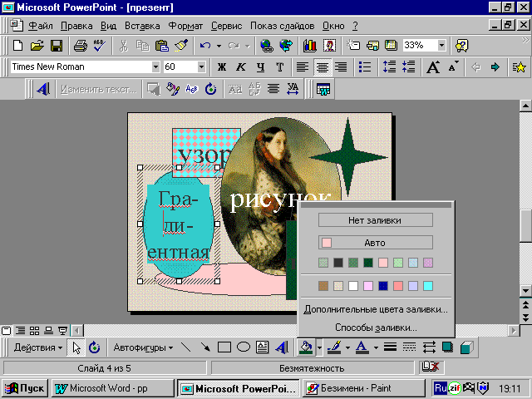Insert a text box from Drawing toolbar

pyautogui.click(x=263, y=347)
